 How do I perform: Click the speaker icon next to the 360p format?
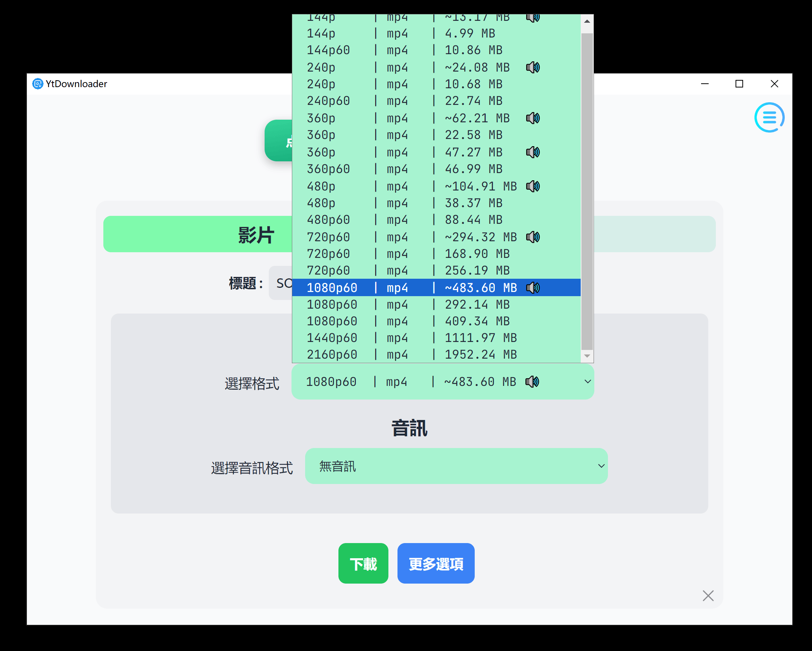pyautogui.click(x=533, y=118)
